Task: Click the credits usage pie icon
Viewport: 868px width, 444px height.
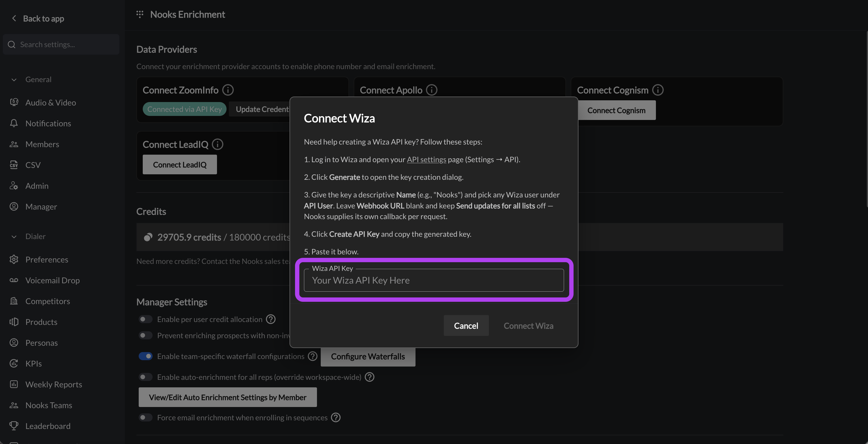Action: coord(148,237)
